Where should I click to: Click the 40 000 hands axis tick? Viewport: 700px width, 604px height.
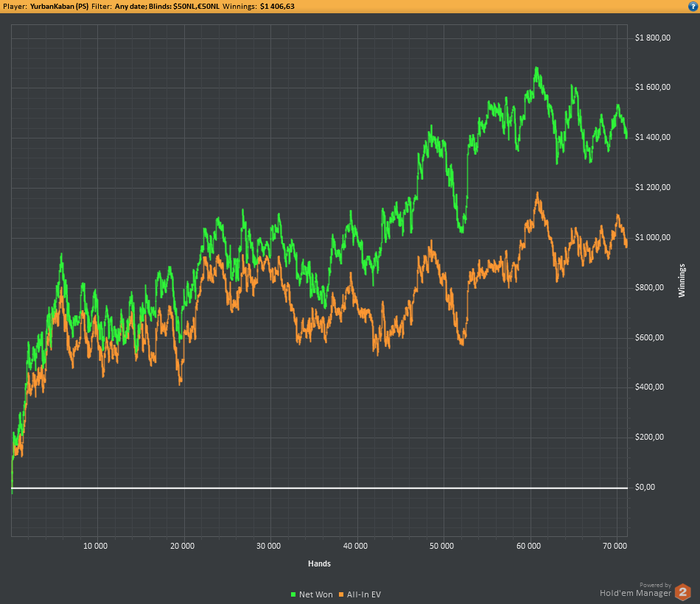(x=355, y=546)
